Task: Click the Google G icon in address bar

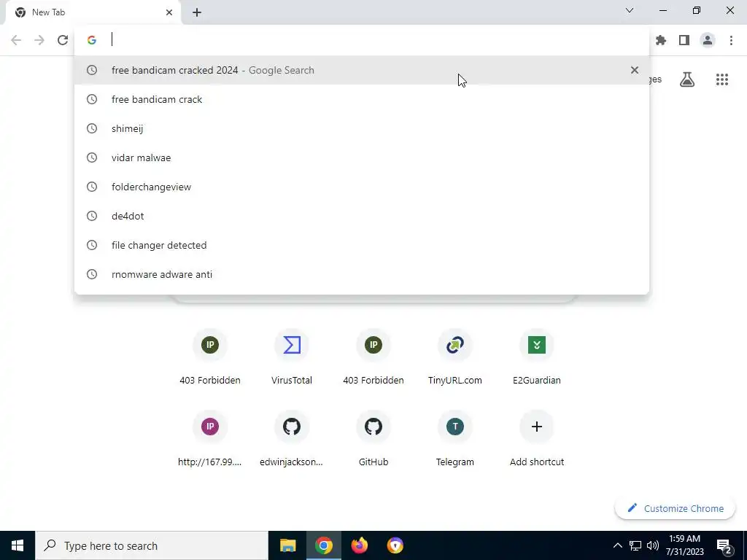Action: click(92, 40)
